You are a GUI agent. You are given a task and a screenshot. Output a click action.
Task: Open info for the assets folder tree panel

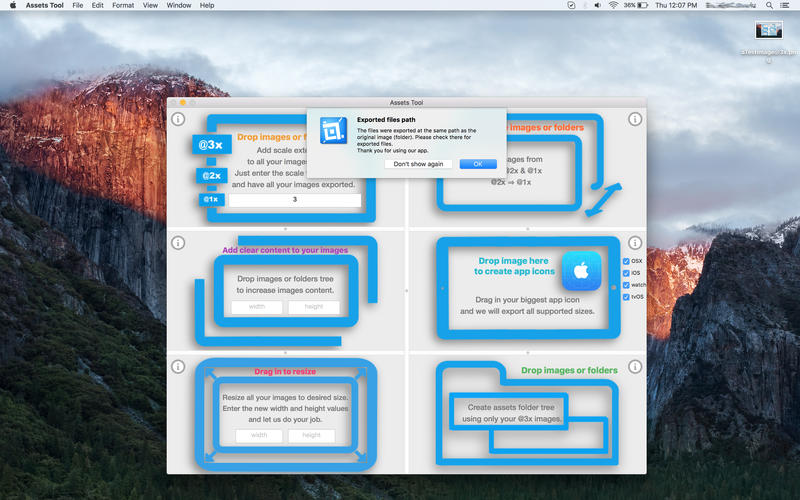[x=419, y=367]
